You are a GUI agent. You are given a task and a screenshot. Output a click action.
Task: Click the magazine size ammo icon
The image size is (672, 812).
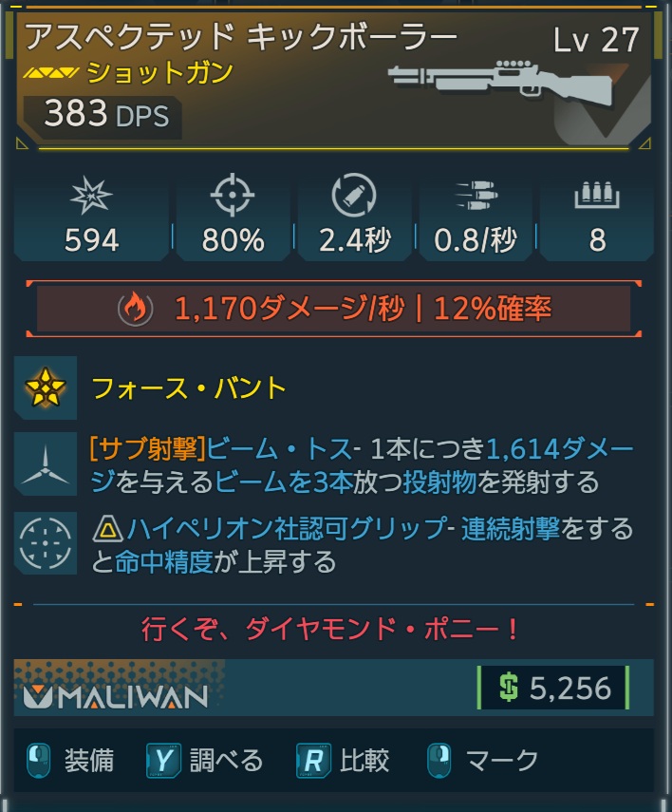597,196
